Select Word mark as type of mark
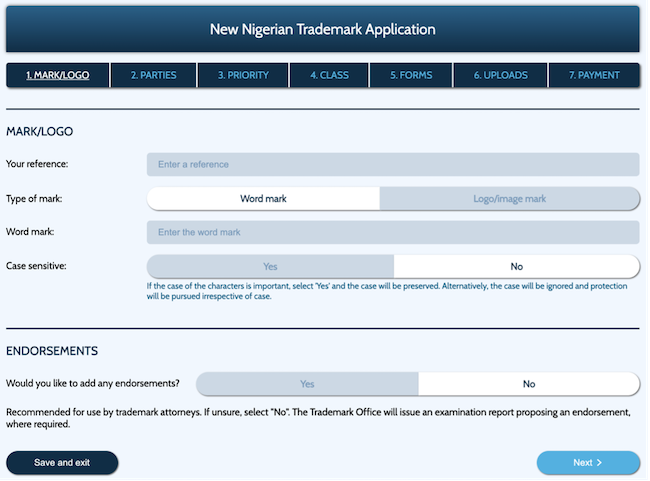 click(x=263, y=199)
